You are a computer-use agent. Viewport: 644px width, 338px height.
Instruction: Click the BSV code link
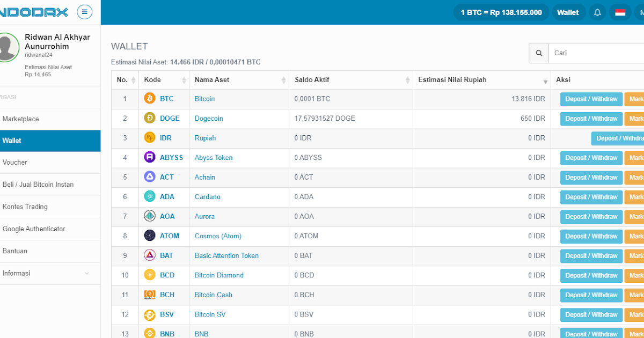[167, 314]
